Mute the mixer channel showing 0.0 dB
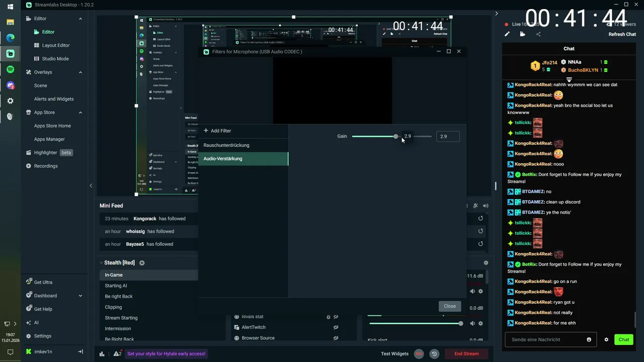This screenshot has width=644, height=362. click(472, 323)
